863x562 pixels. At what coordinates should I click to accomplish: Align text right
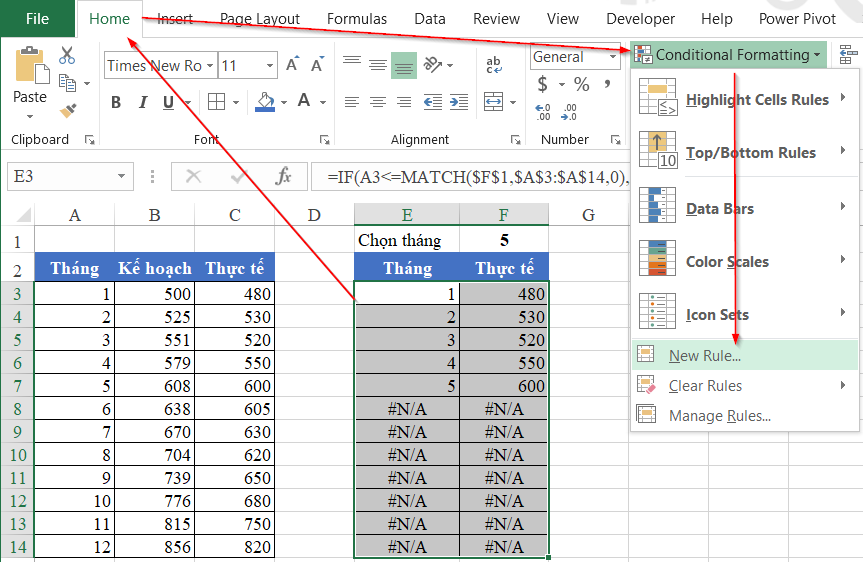[404, 102]
